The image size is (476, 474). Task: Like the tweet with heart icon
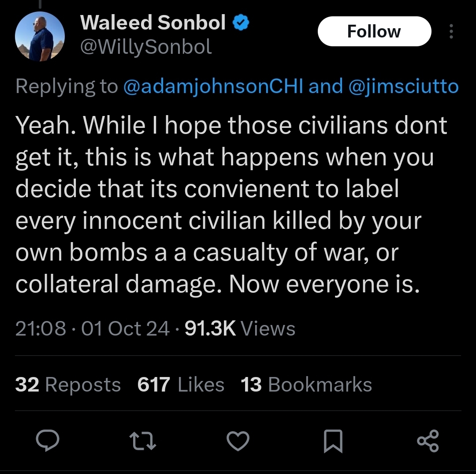(x=238, y=441)
